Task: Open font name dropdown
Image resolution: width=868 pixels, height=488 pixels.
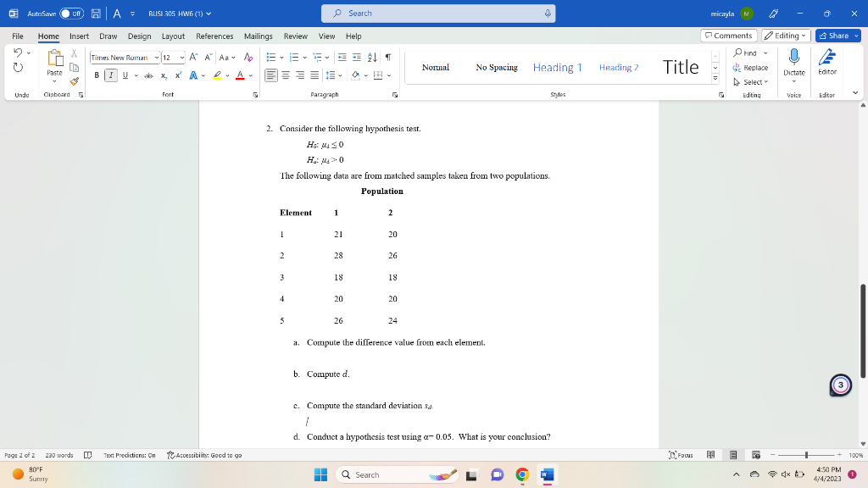Action: coord(157,58)
